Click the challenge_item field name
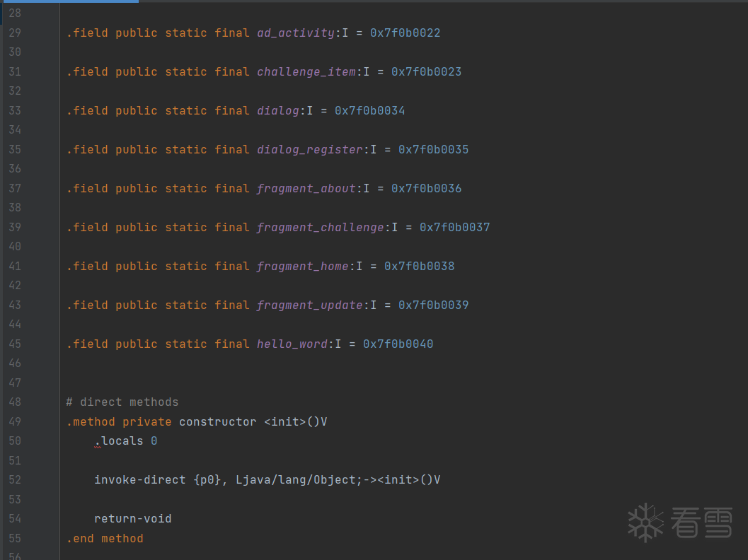The width and height of the screenshot is (748, 560). [306, 72]
